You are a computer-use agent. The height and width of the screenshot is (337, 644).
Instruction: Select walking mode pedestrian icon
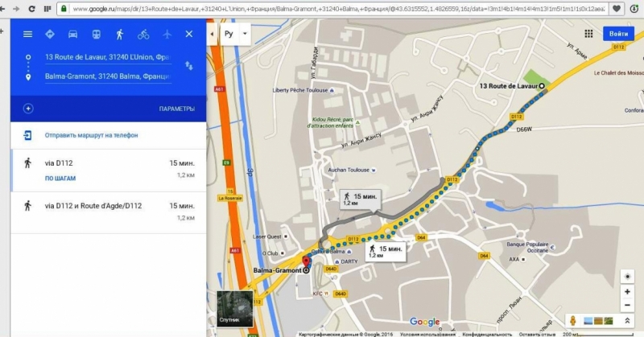119,34
